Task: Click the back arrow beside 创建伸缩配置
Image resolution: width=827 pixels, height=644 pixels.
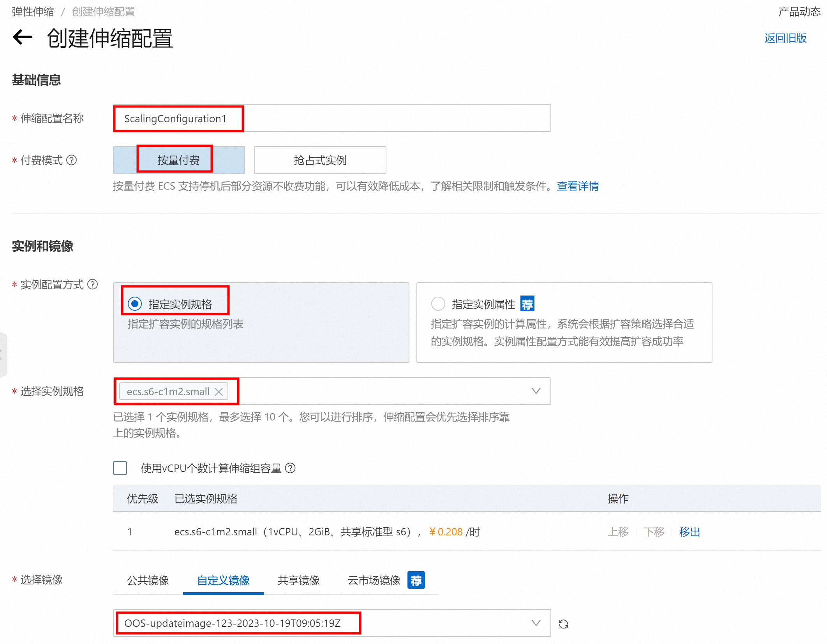Action: 22,38
